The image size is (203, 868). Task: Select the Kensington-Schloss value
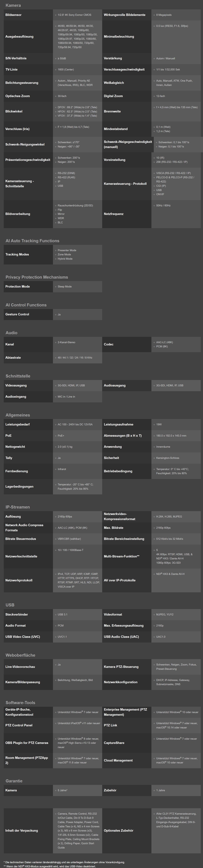point(168,458)
